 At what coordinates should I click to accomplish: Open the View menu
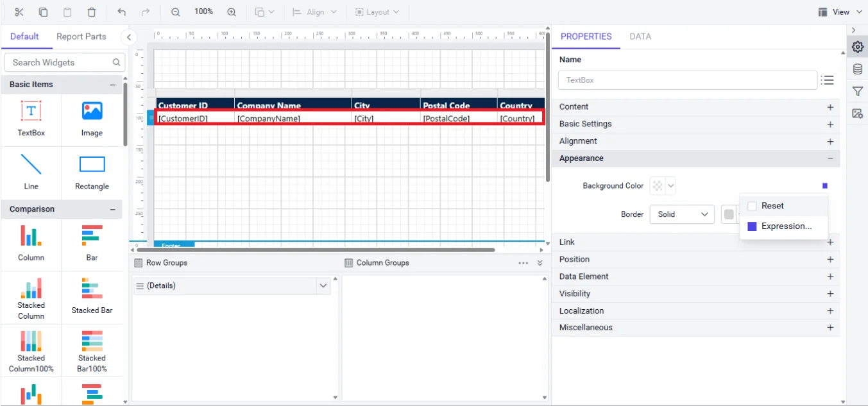[840, 12]
